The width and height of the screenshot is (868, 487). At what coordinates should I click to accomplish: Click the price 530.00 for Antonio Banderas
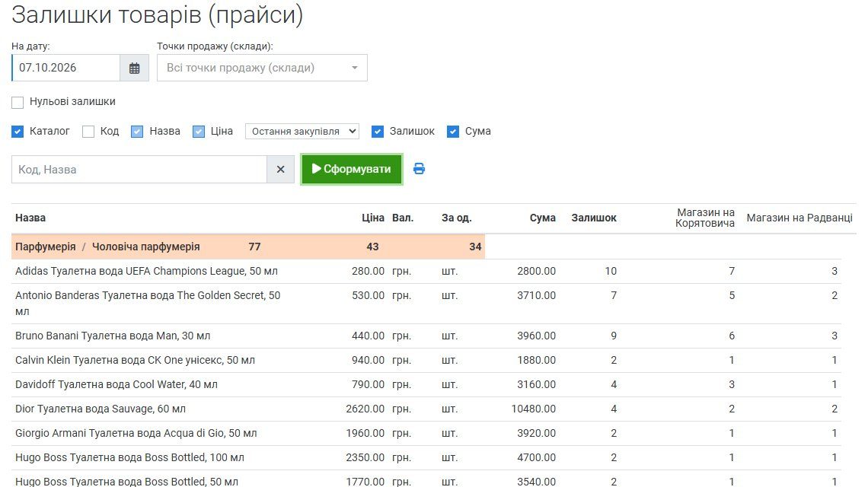point(368,295)
